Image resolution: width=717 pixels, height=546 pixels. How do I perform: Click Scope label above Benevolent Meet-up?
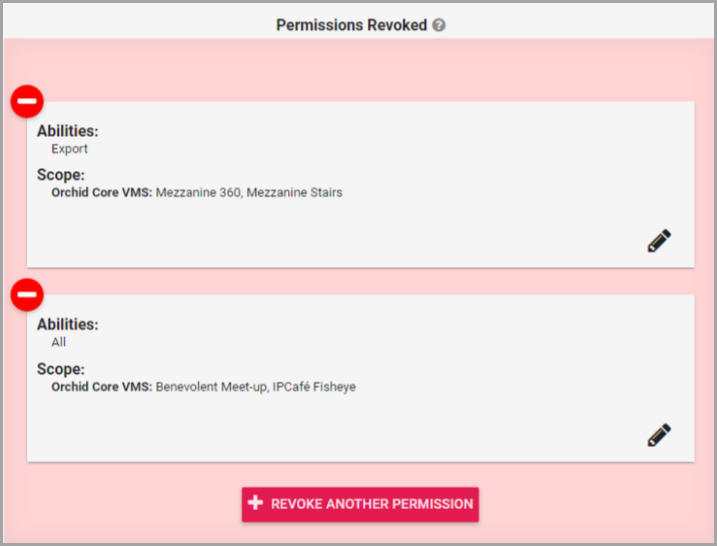click(x=61, y=369)
